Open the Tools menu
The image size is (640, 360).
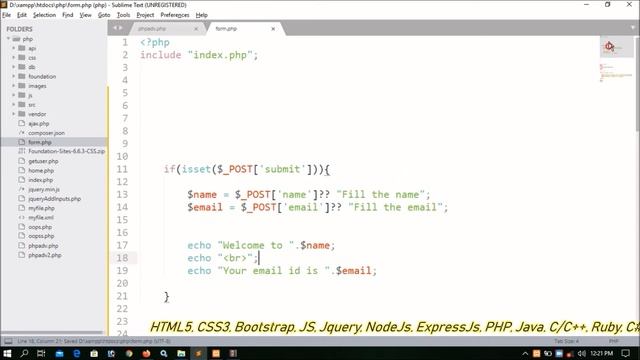123,15
